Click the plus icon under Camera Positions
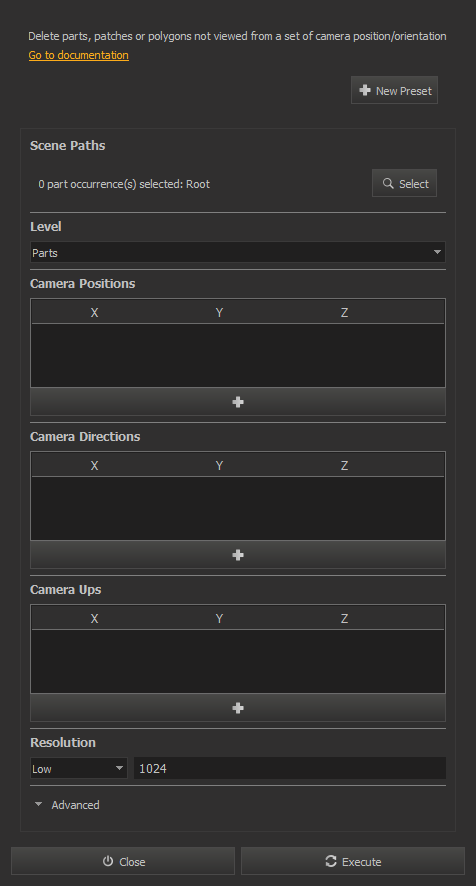 [238, 402]
